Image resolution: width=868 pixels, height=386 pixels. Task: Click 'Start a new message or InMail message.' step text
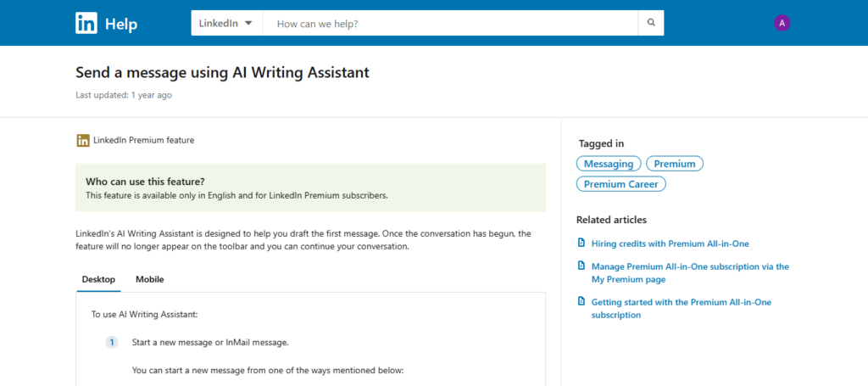(x=210, y=342)
